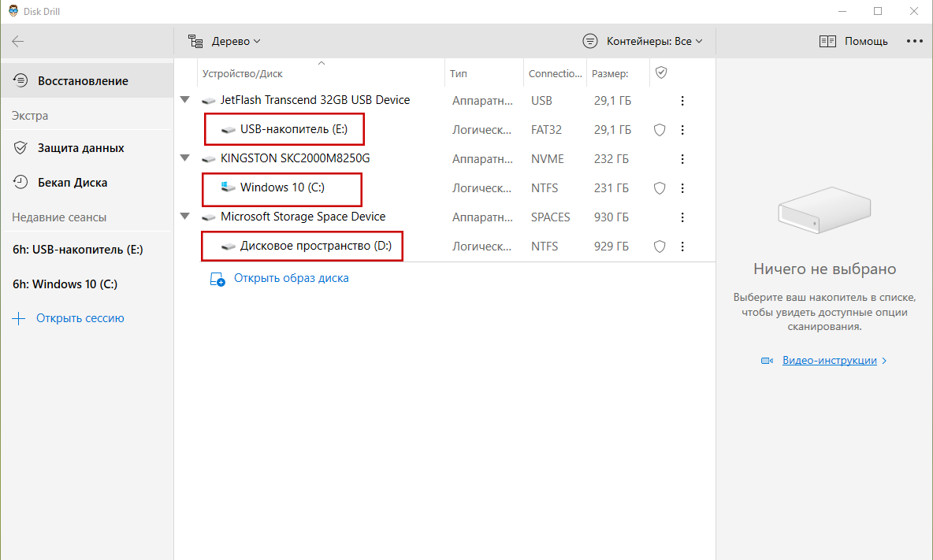
Task: Click the video camera icon beside Видео-инструкции
Action: pyautogui.click(x=767, y=361)
